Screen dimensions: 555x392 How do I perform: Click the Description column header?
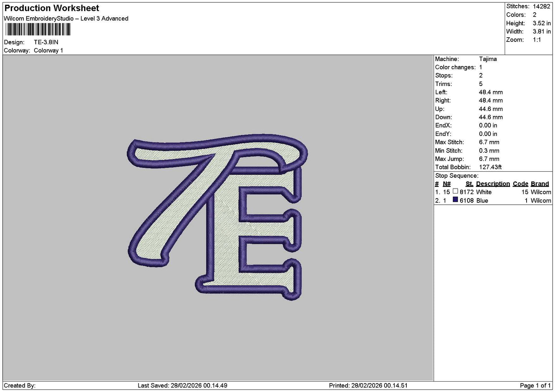493,184
